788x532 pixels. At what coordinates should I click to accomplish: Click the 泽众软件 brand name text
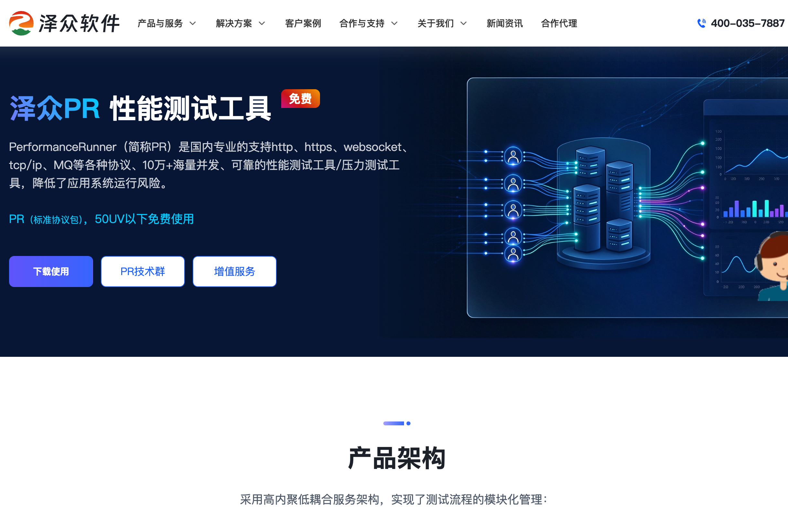pyautogui.click(x=79, y=23)
